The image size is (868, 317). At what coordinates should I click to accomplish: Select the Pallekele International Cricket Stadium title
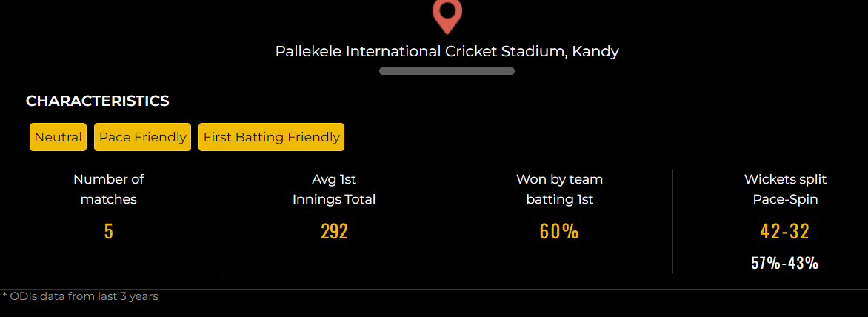[447, 52]
